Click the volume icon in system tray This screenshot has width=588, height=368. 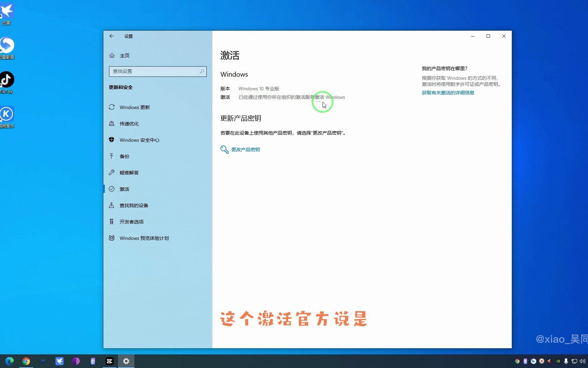[x=582, y=361]
